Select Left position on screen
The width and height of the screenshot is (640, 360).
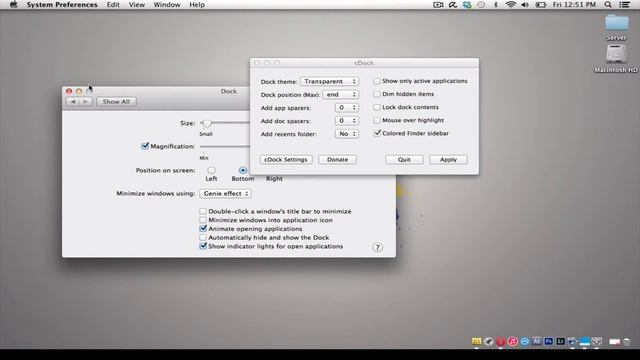[211, 170]
